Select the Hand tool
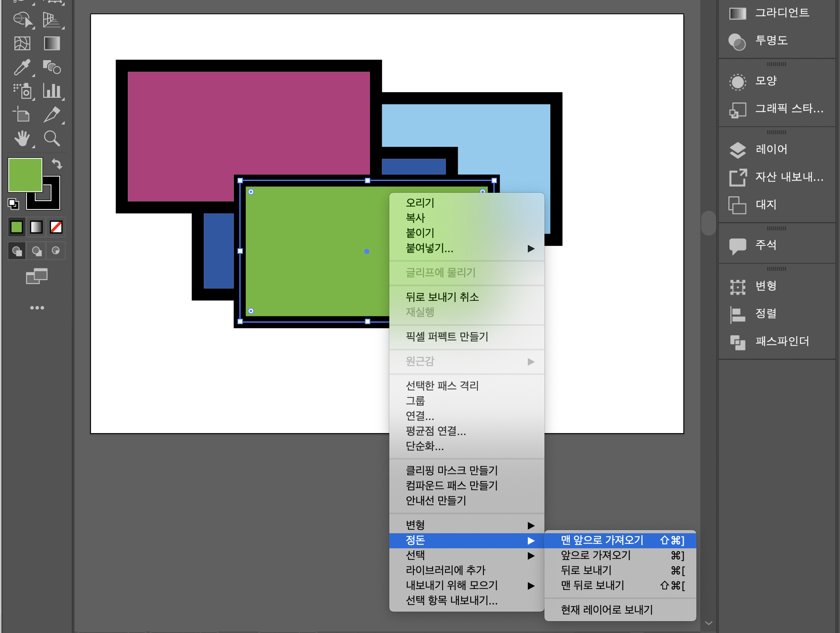 point(22,139)
